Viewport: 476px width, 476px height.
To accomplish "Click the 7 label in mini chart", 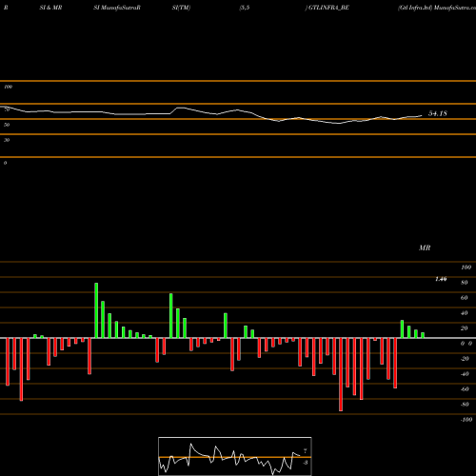I will pyautogui.click(x=306, y=451).
